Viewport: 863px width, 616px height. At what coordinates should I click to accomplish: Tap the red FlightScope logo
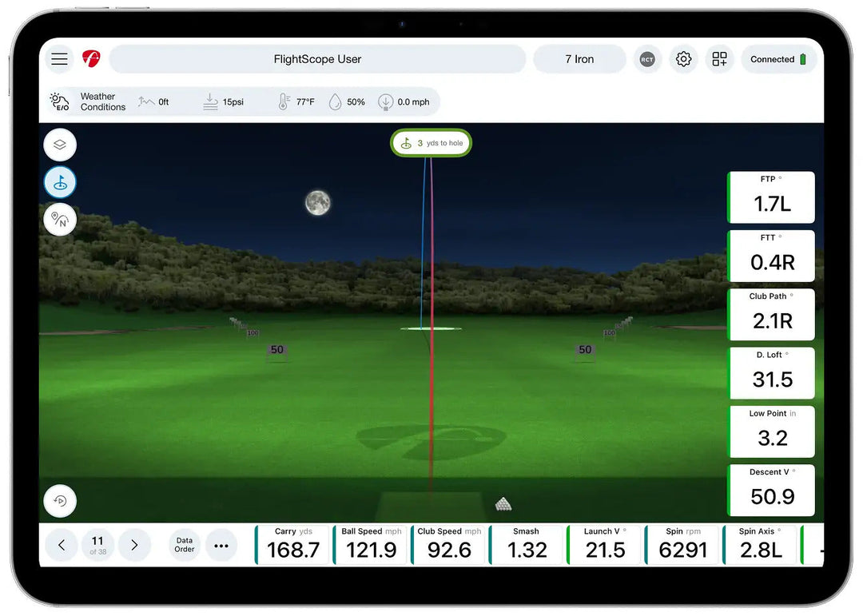pyautogui.click(x=91, y=58)
